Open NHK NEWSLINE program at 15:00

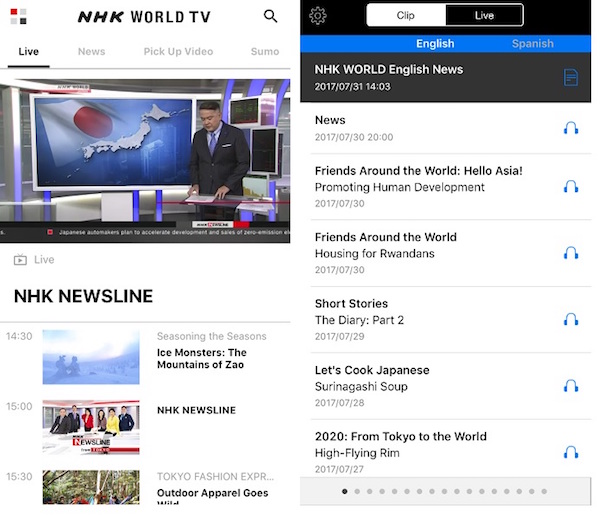pyautogui.click(x=196, y=410)
